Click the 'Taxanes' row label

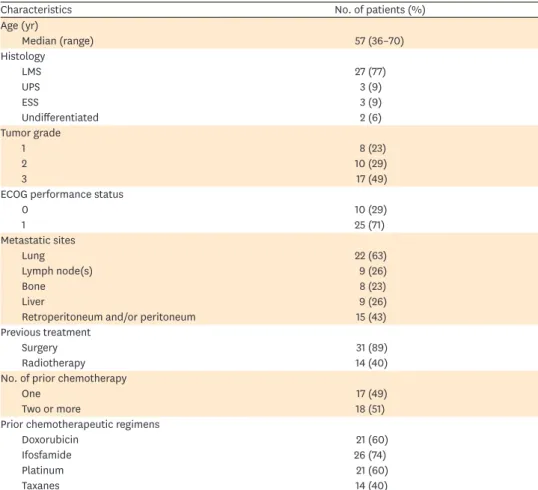click(x=40, y=485)
